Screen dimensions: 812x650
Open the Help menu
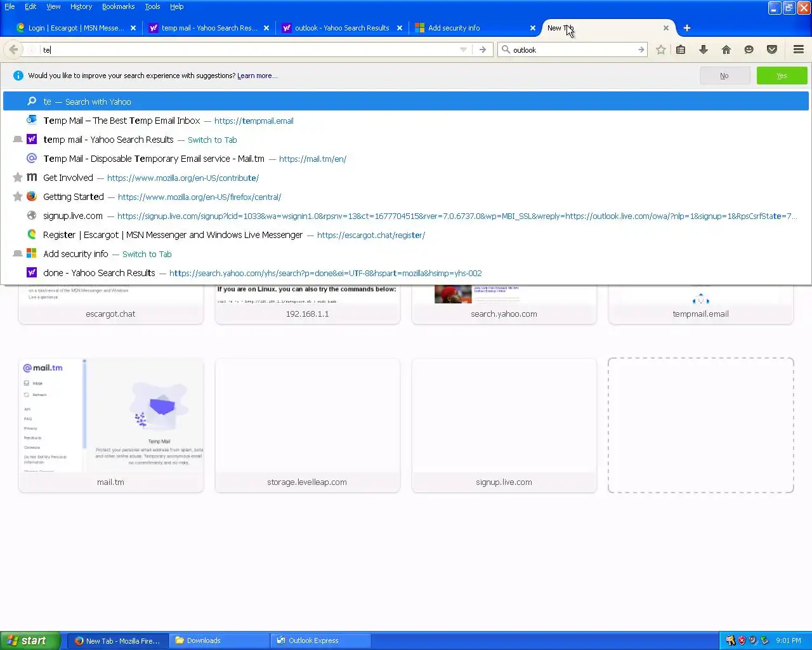(x=176, y=6)
